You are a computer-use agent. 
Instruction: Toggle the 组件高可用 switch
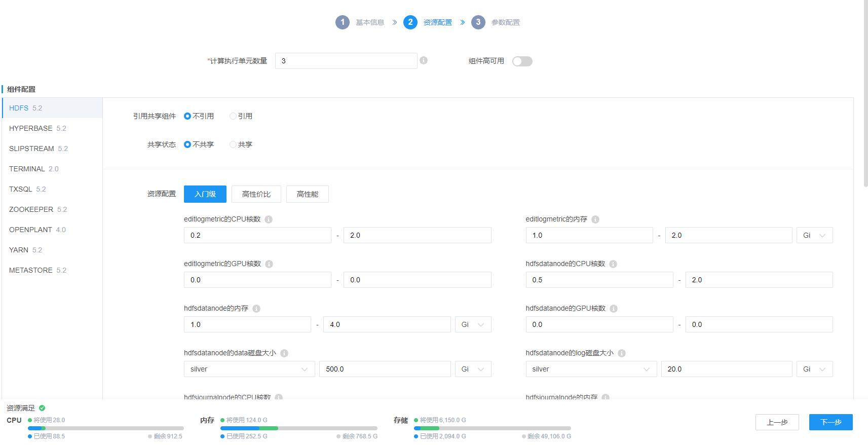click(x=522, y=61)
